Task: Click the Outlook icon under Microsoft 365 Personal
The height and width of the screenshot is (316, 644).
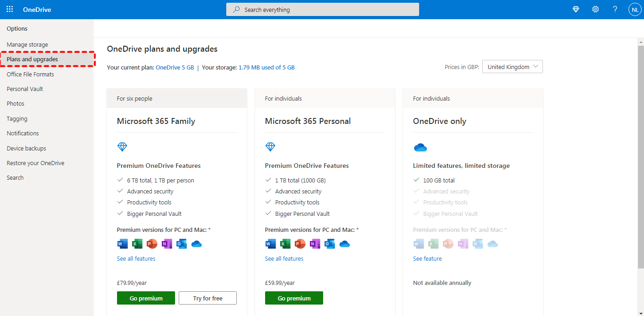Action: 330,244
